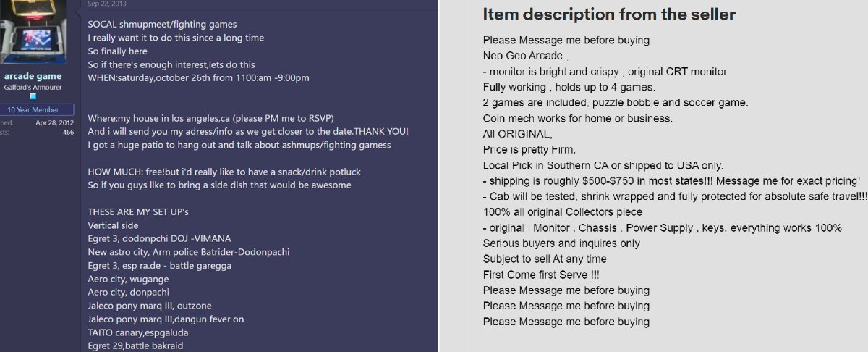Screen dimensions: 868x352
Task: Click the 'First Come first Serve !!!' line
Action: tap(541, 275)
